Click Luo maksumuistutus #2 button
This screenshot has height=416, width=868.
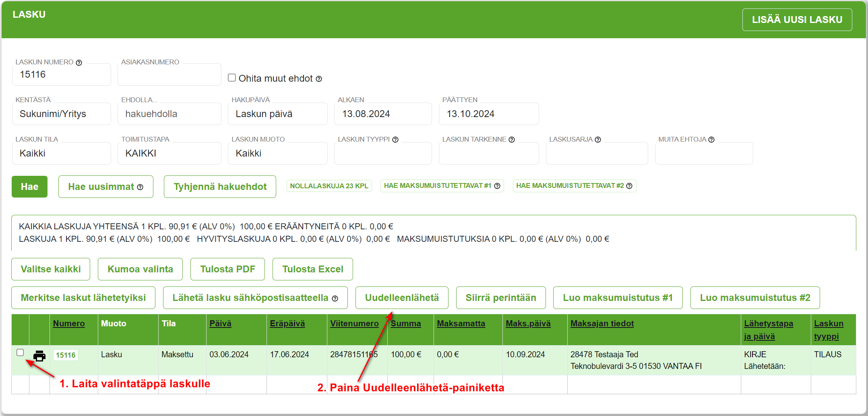coord(755,298)
